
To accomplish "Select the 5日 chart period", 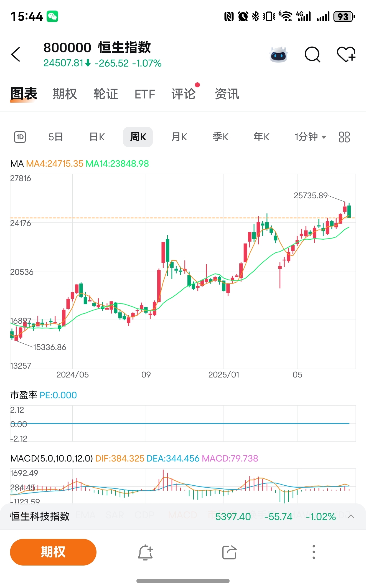I will (56, 137).
